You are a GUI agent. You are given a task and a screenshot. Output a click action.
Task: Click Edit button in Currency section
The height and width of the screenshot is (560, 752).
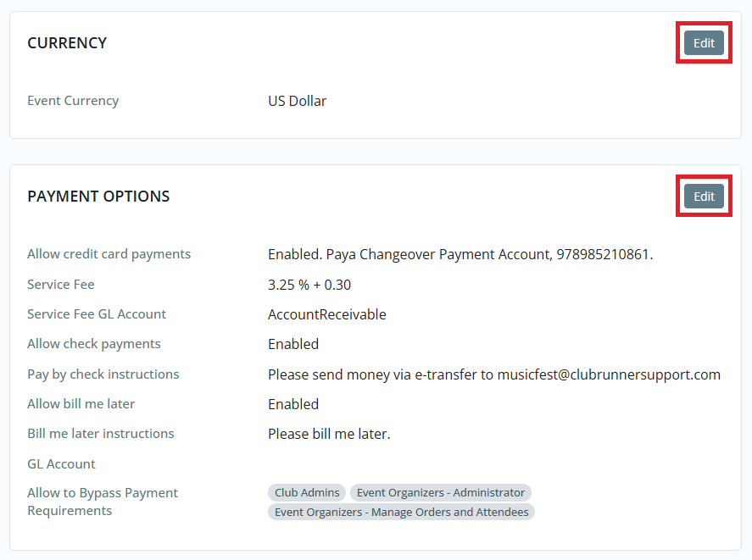704,43
